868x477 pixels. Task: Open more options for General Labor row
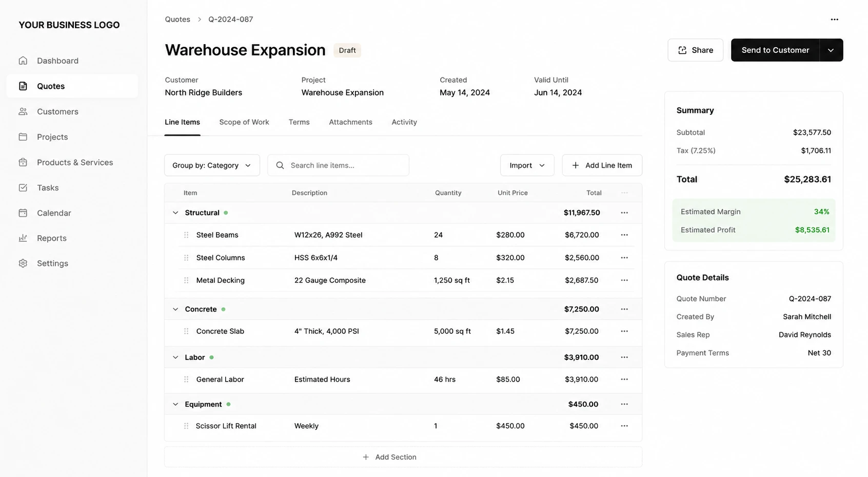[x=624, y=379]
